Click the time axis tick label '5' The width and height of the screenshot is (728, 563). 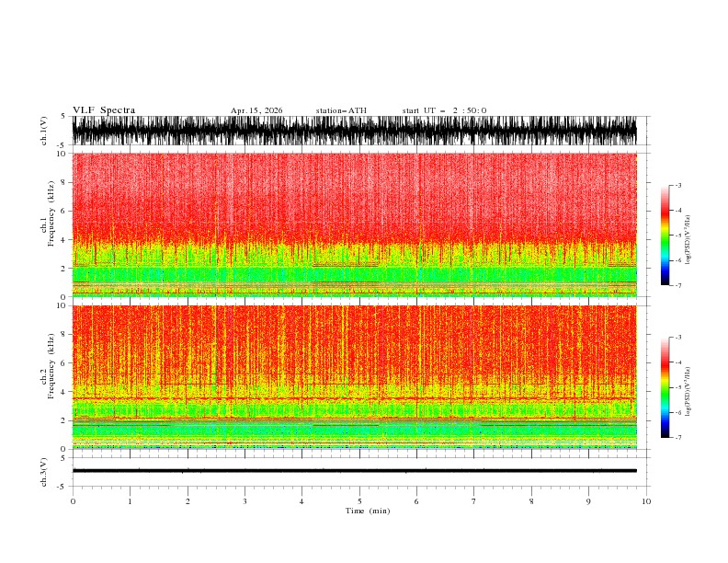(x=359, y=501)
